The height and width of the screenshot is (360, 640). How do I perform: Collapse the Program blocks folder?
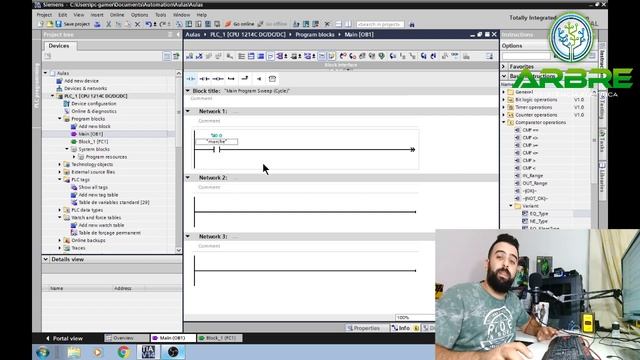tap(60, 119)
